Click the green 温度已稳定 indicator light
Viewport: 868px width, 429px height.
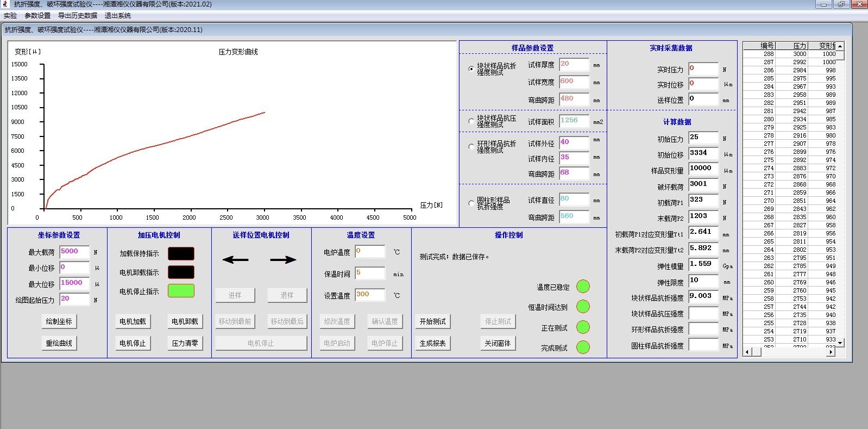pyautogui.click(x=583, y=287)
